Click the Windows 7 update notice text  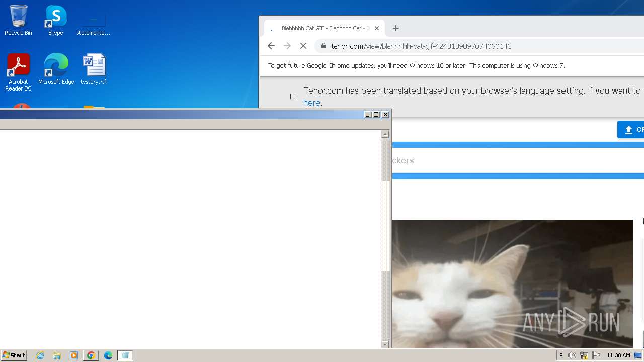(417, 65)
